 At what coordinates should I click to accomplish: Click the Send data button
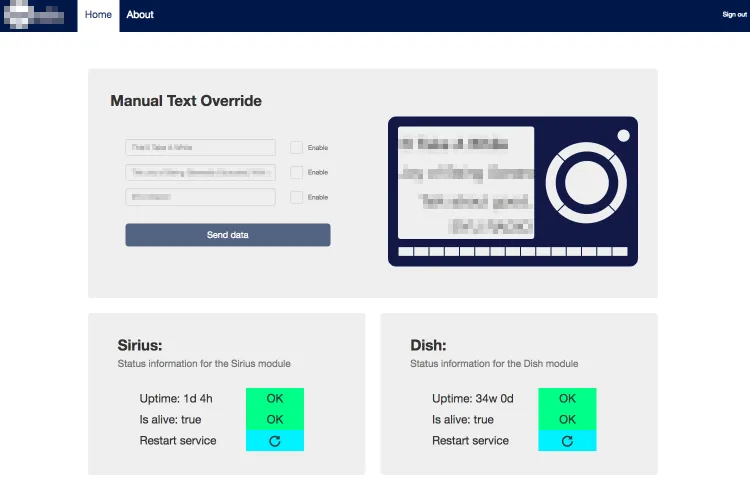tap(228, 235)
